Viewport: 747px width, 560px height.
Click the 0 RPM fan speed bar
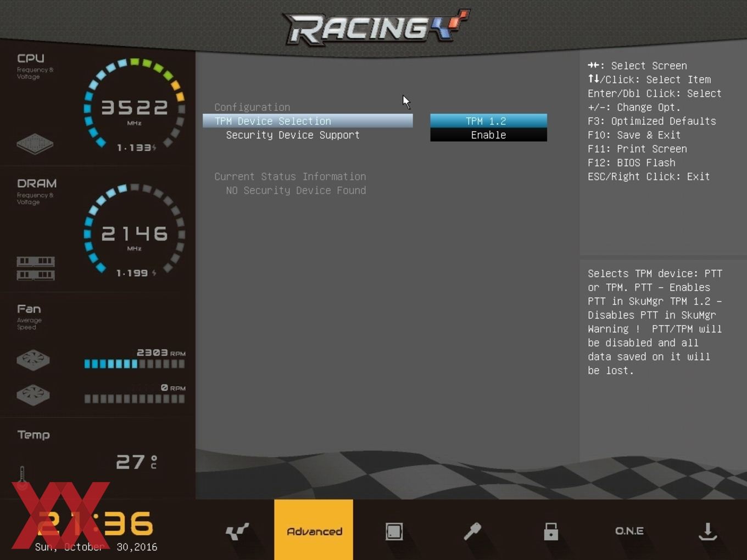[135, 399]
